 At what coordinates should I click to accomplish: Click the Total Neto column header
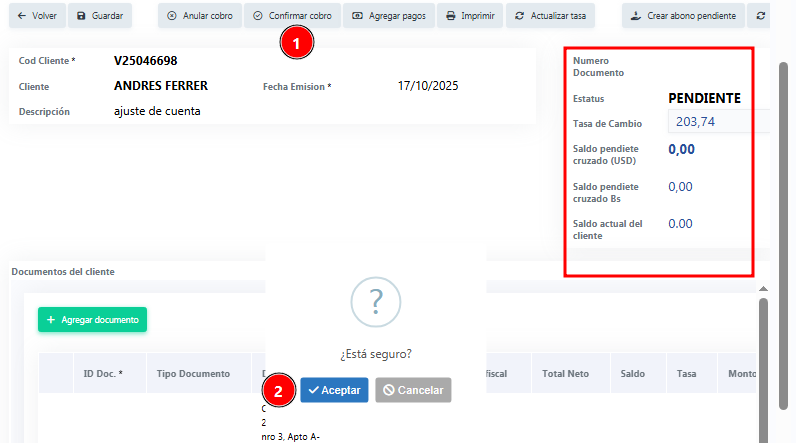(x=565, y=373)
